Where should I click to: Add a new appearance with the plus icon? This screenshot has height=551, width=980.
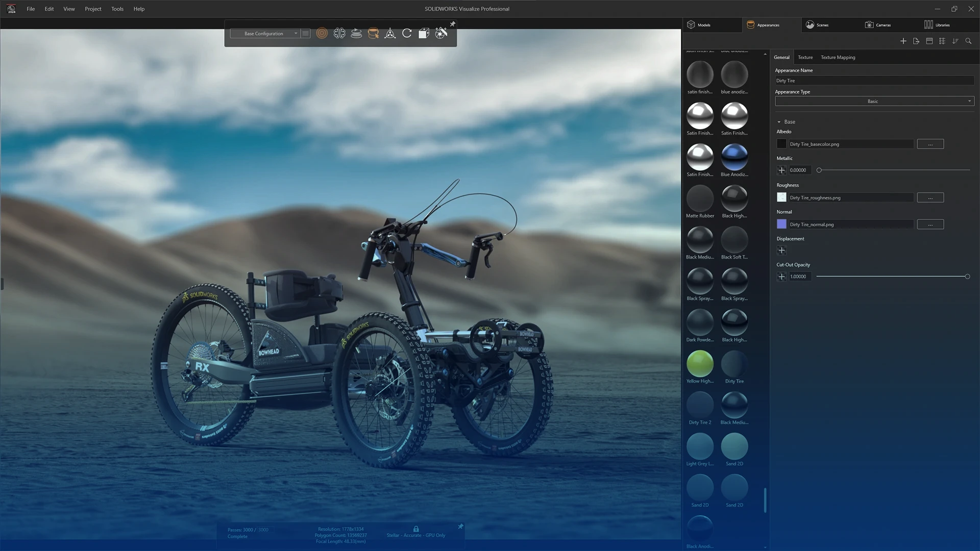tap(903, 41)
